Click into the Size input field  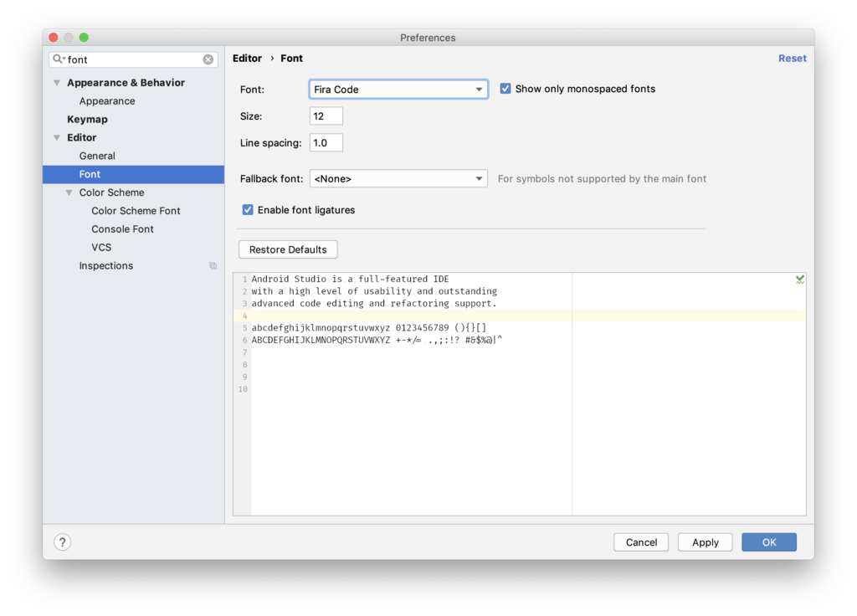point(326,116)
